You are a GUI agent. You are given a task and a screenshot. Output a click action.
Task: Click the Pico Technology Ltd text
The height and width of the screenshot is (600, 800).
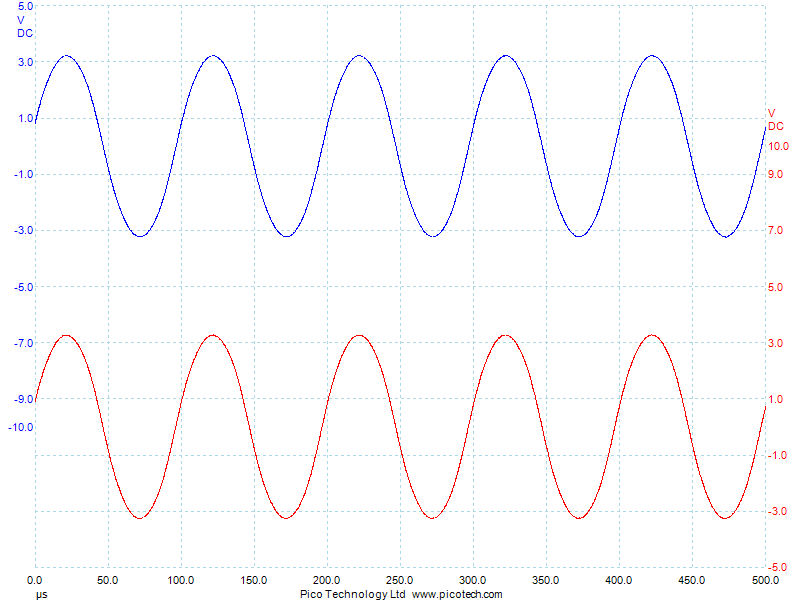pyautogui.click(x=353, y=594)
